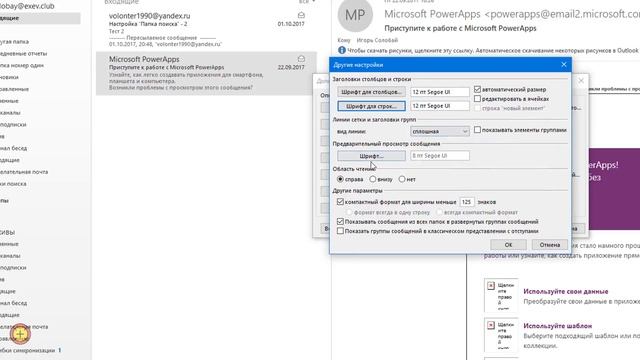Enable редактировать в ячейках checkbox
640x360 pixels.
coord(477,98)
